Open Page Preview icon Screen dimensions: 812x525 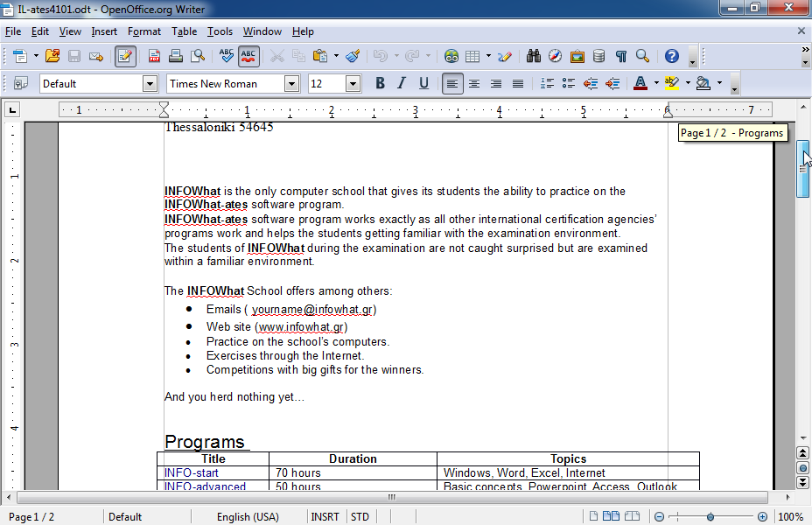pos(198,56)
